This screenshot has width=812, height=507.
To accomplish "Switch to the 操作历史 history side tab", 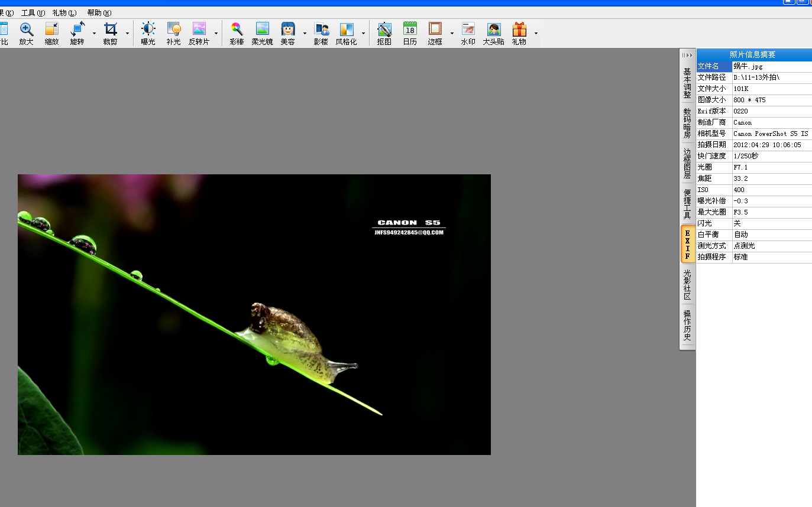I will pyautogui.click(x=687, y=325).
